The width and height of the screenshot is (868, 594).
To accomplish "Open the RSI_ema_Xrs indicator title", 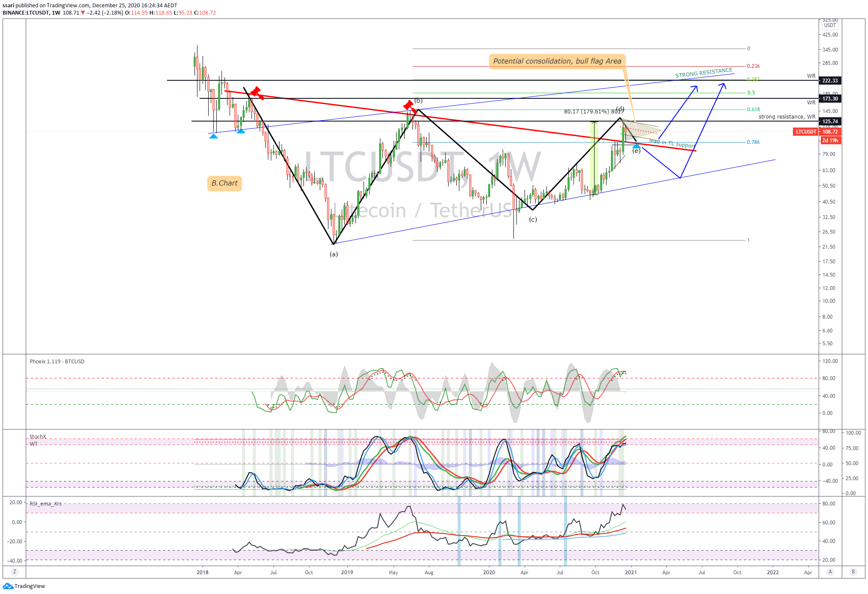I will pos(45,504).
